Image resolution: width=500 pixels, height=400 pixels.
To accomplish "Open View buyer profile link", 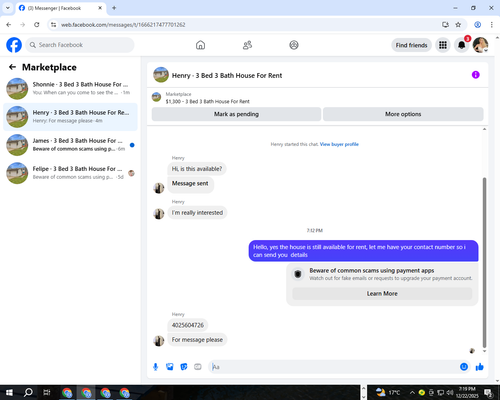I will click(x=339, y=144).
